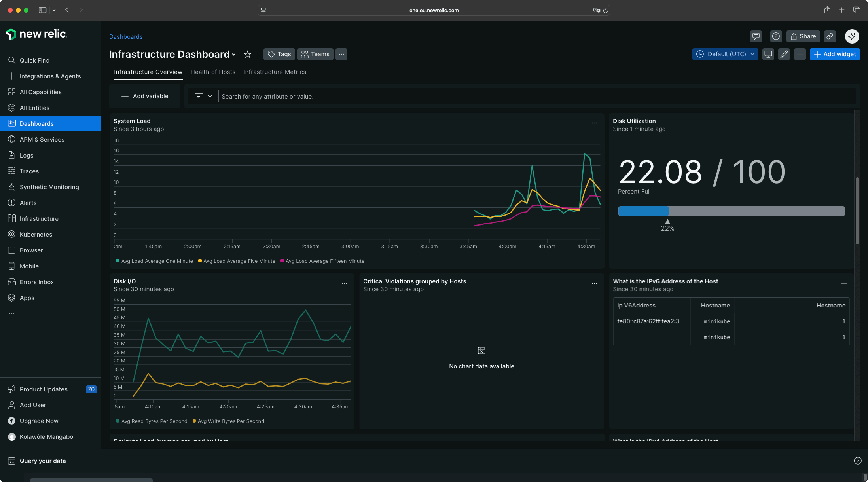Edit the dashboard with the pencil icon
Screen dimensions: 868x482
point(784,54)
